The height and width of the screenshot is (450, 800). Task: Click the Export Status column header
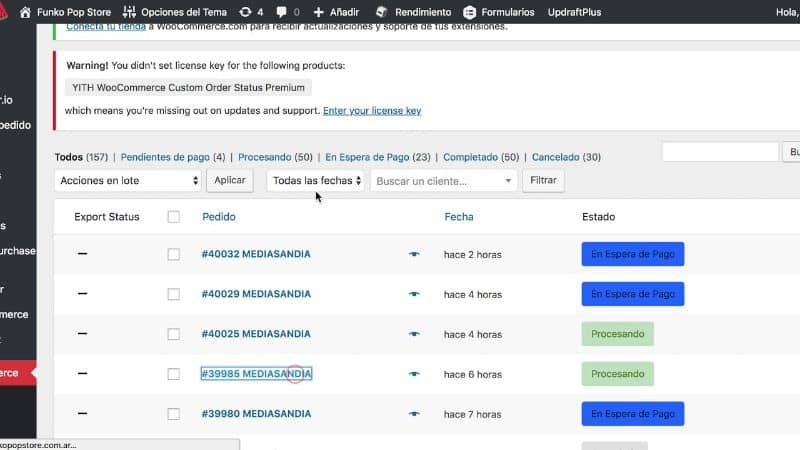click(x=107, y=217)
